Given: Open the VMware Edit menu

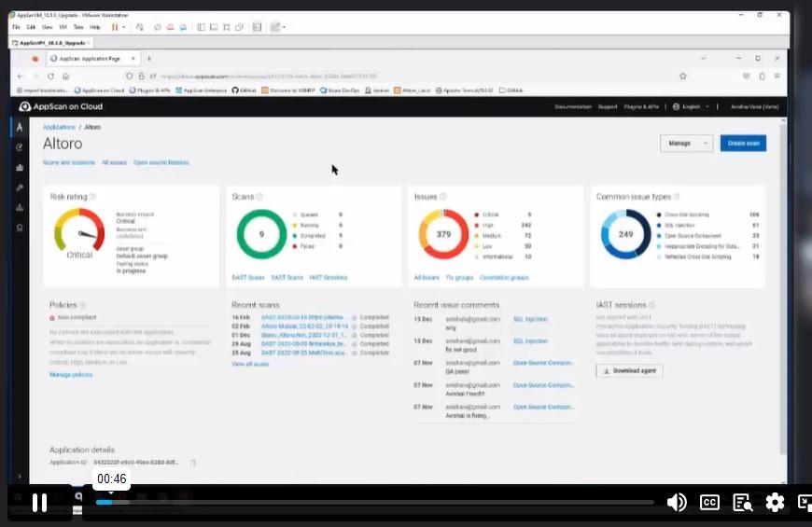Looking at the screenshot, I should coord(31,27).
